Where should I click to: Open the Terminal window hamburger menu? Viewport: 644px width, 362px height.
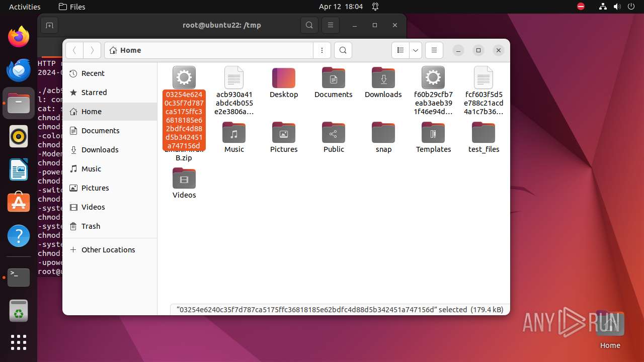tap(330, 25)
